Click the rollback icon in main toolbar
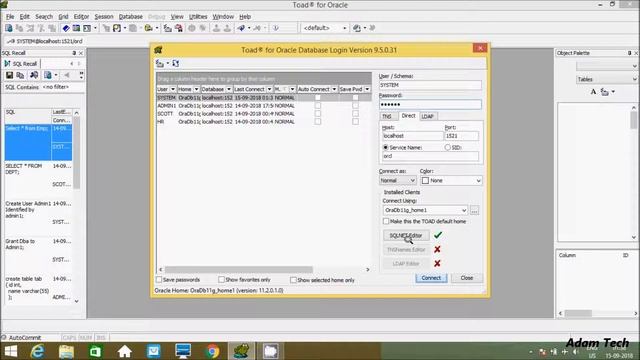 pyautogui.click(x=227, y=28)
